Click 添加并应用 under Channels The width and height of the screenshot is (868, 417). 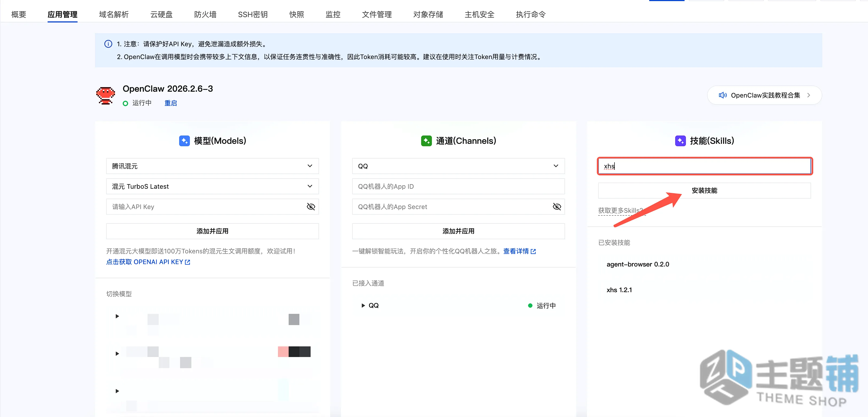coord(458,231)
